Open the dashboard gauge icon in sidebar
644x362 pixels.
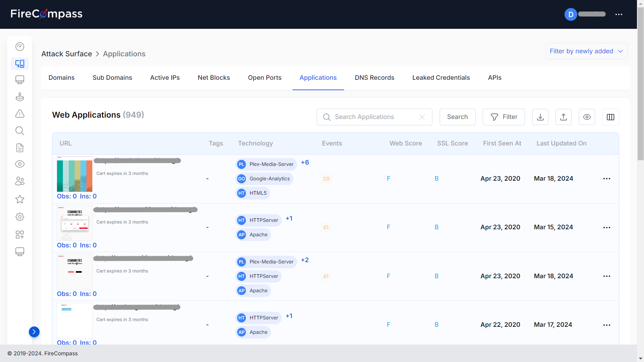20,47
